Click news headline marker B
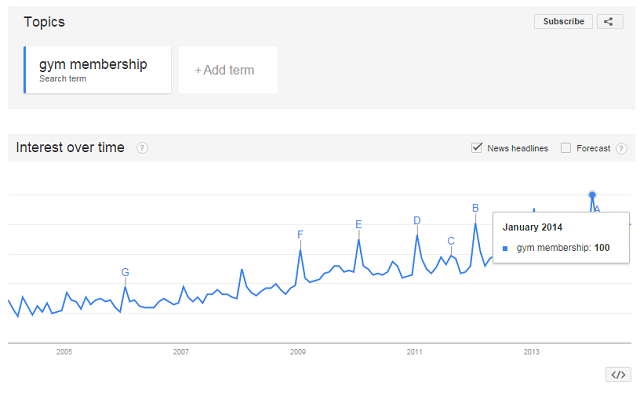 coord(475,209)
